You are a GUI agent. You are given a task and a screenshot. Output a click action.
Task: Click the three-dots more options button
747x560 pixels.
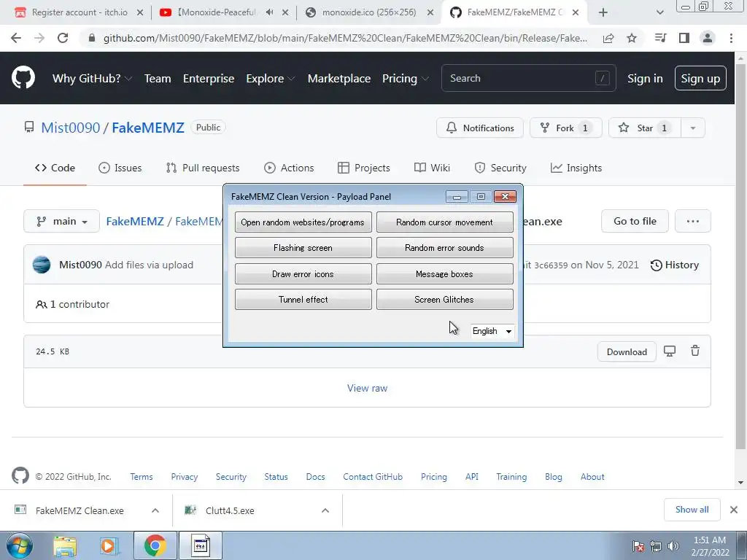point(693,221)
